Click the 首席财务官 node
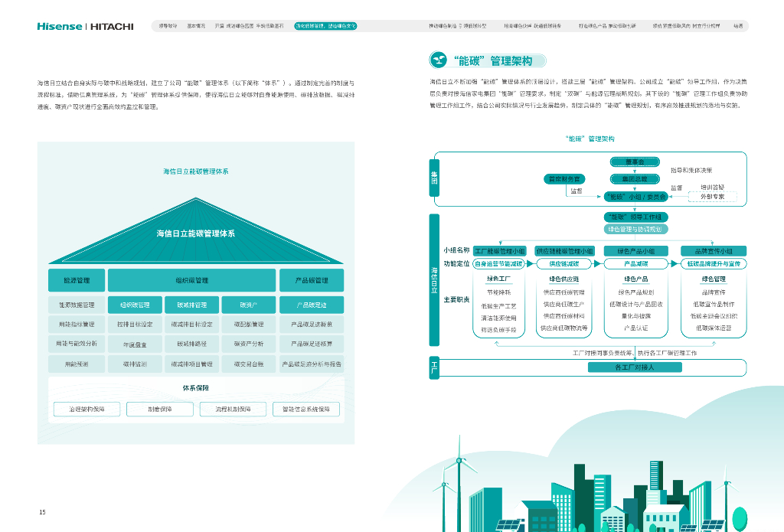Viewport: 784px width, 532px height. [x=564, y=179]
